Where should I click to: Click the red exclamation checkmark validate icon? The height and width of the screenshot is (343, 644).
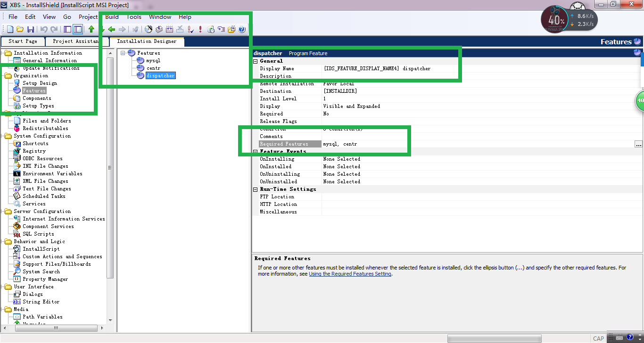190,29
